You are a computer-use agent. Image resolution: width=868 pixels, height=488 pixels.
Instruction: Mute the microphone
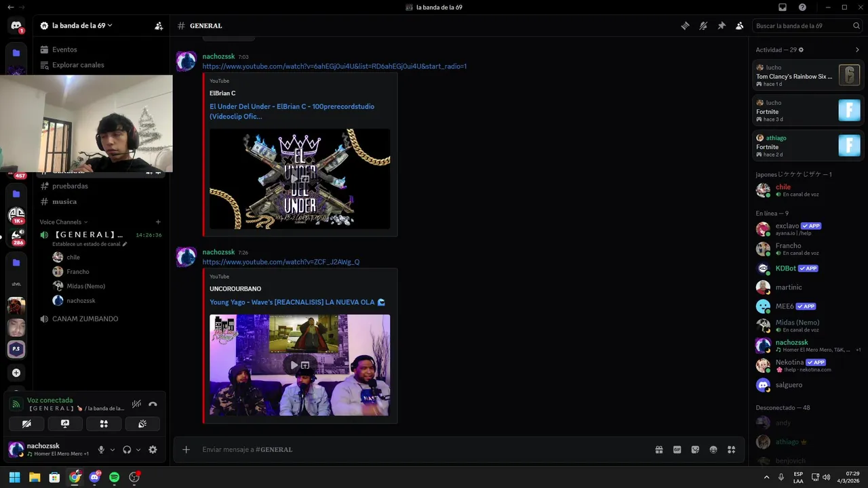[x=101, y=449]
